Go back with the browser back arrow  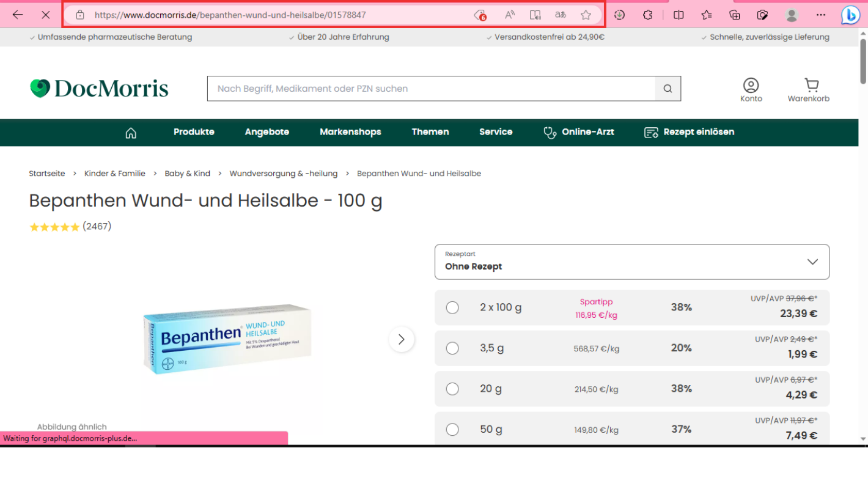tap(18, 15)
